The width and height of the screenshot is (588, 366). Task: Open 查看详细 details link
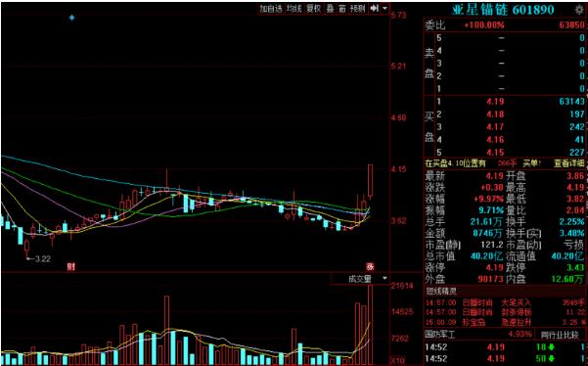click(x=568, y=163)
